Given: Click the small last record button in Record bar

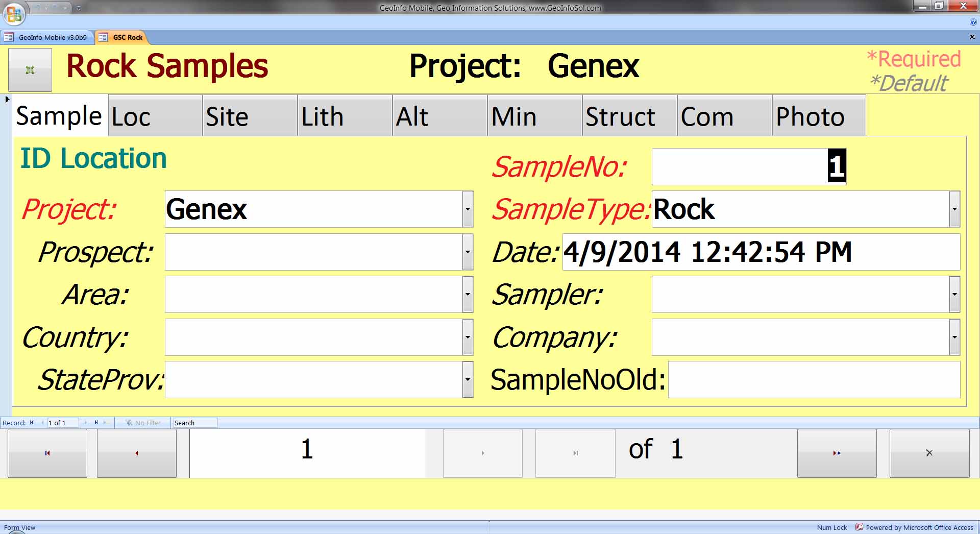Looking at the screenshot, I should tap(96, 423).
